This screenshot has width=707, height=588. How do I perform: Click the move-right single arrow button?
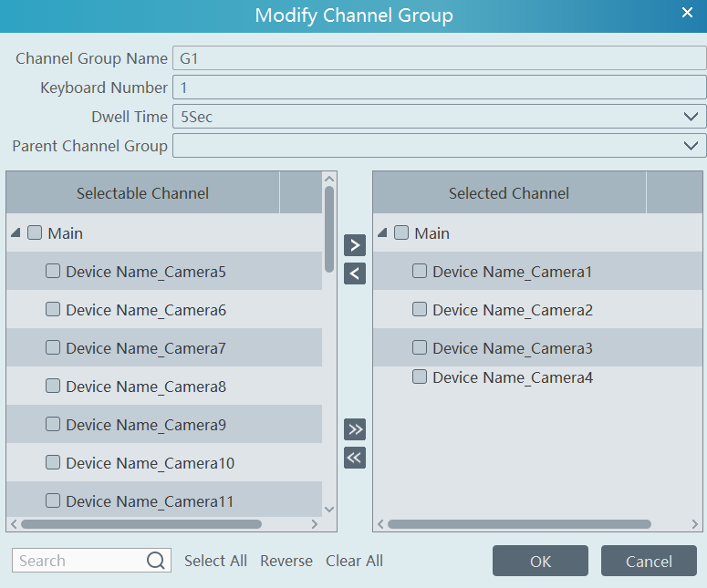[x=355, y=245]
